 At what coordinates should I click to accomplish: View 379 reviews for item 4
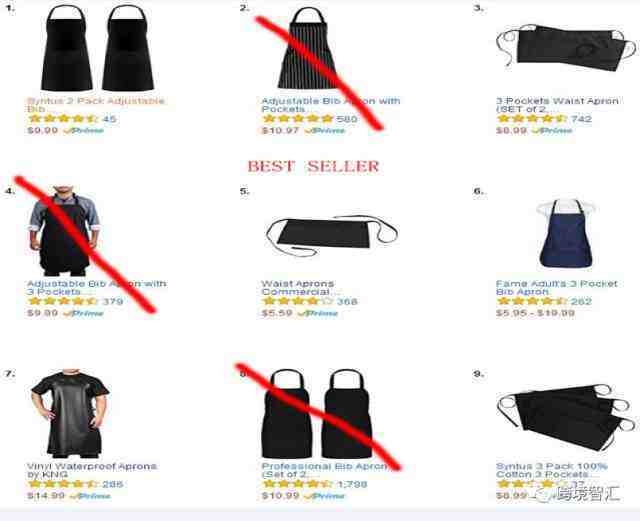(x=112, y=301)
